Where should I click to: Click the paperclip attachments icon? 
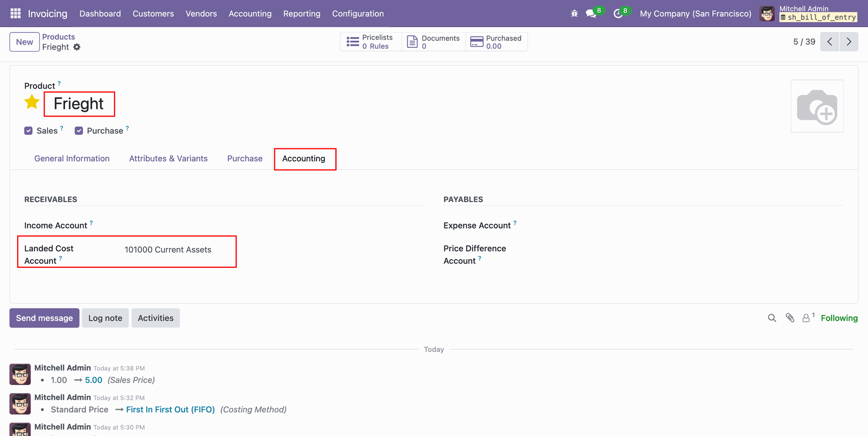coord(790,318)
